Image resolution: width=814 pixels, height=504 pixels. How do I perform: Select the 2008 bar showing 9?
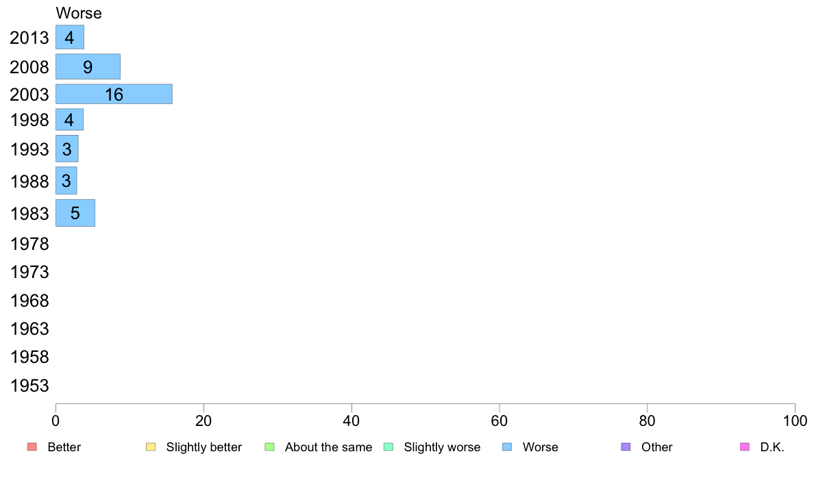(88, 66)
